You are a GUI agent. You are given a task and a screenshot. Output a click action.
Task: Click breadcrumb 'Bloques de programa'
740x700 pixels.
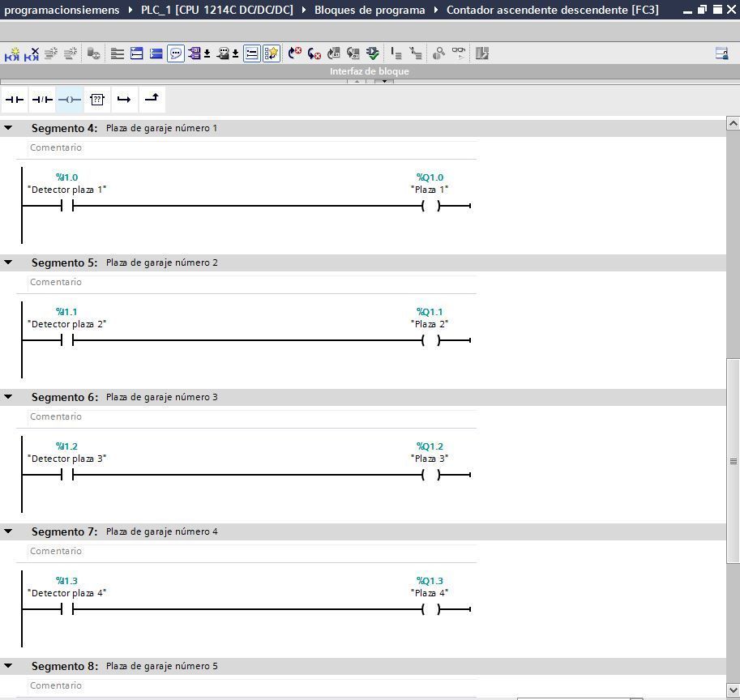click(370, 10)
